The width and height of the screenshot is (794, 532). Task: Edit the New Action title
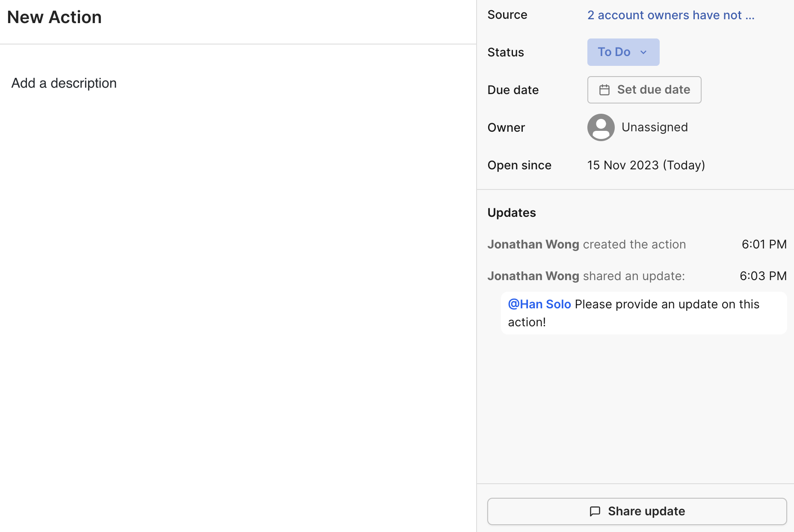pyautogui.click(x=54, y=17)
